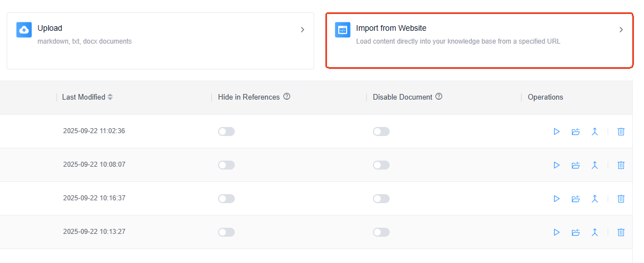The height and width of the screenshot is (263, 644).
Task: Click the Upload cloud icon
Action: coord(24,30)
